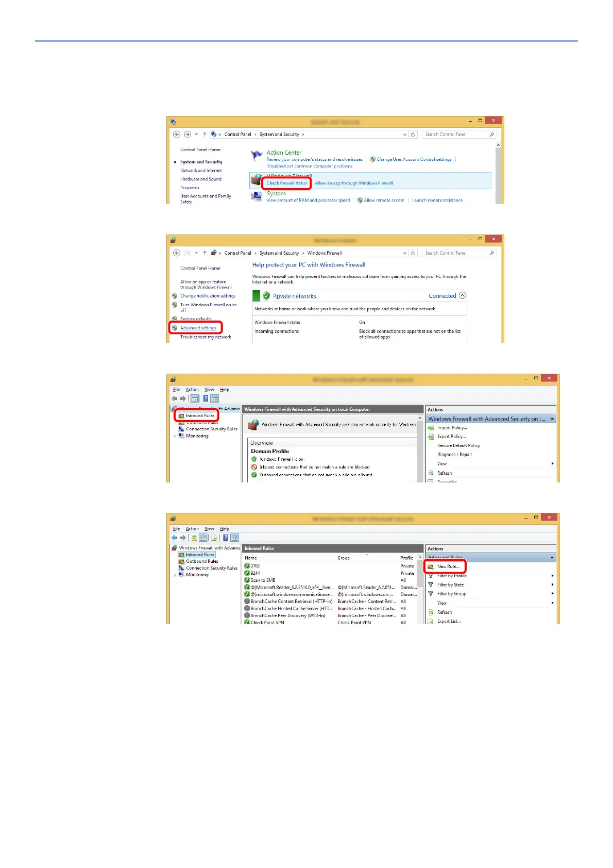Collapse the Private networks section chevron
613x868 pixels.
[462, 295]
